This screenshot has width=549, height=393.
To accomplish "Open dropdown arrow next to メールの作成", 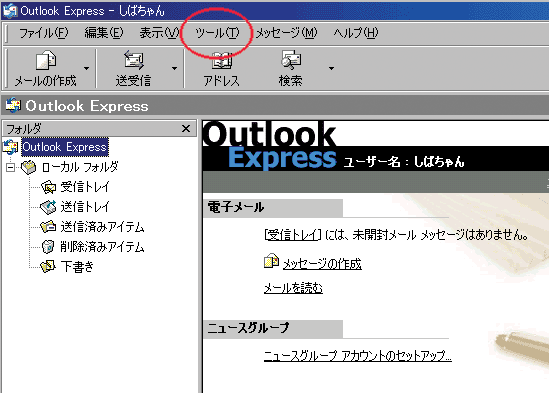I will [x=86, y=68].
